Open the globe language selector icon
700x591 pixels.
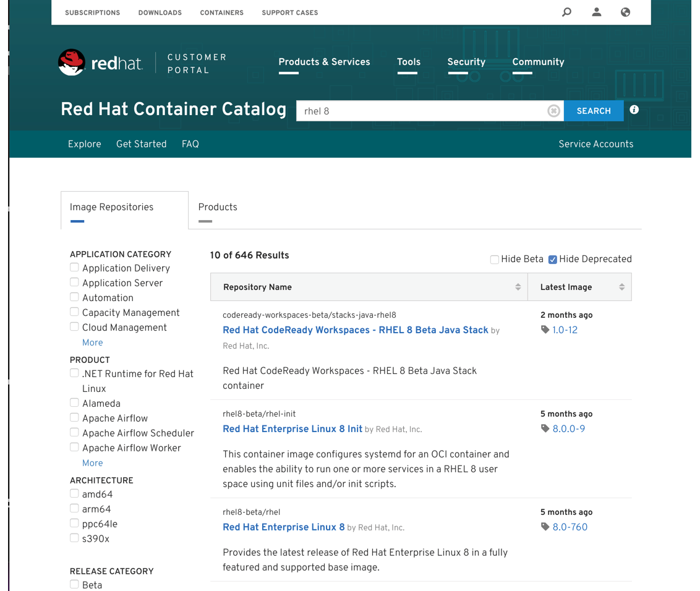click(625, 12)
